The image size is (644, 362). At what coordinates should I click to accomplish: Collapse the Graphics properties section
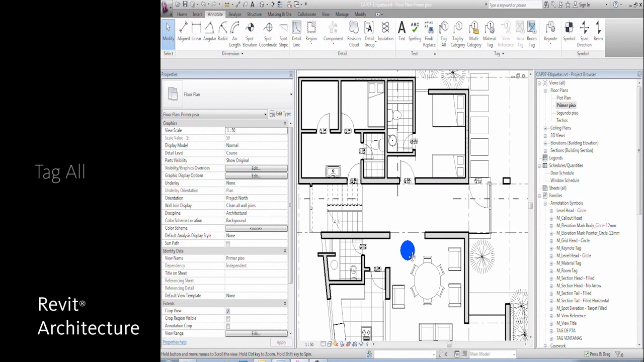click(x=285, y=123)
